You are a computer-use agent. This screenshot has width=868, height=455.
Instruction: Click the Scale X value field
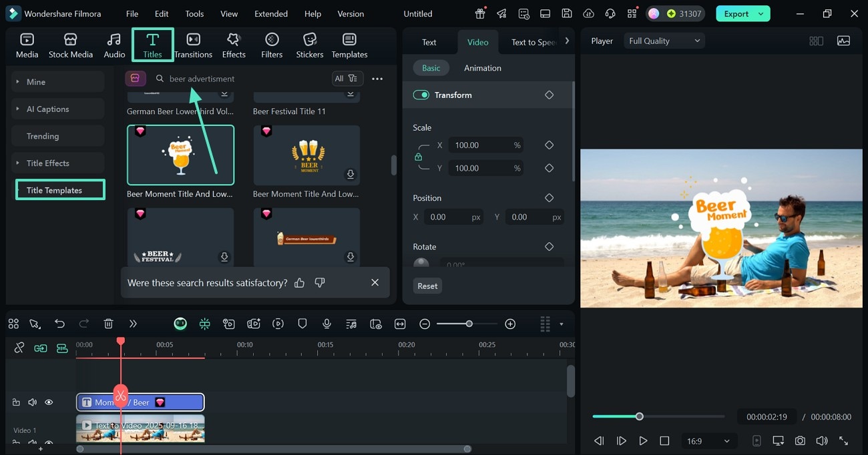tap(485, 145)
